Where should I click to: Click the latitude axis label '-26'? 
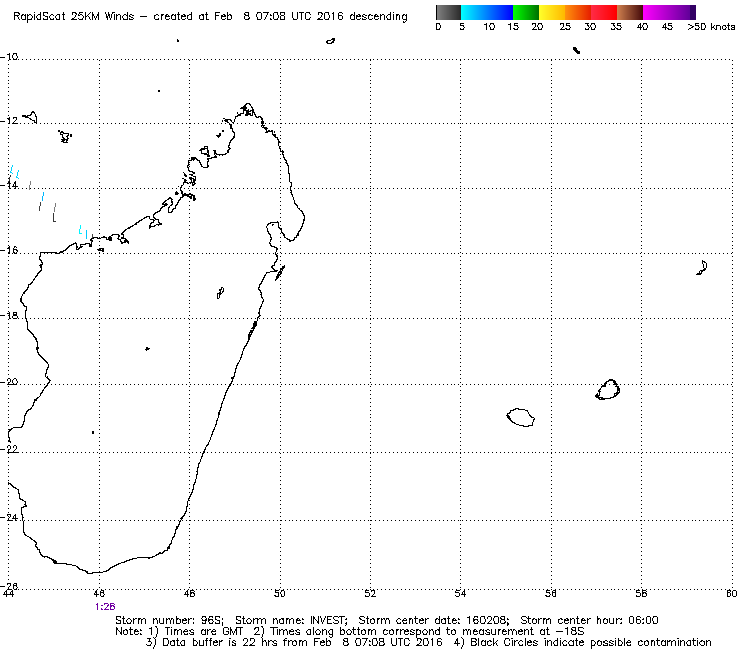coord(9,586)
